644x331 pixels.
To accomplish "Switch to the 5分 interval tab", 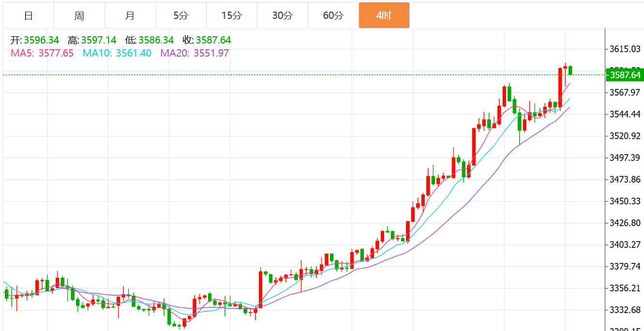I will click(x=181, y=15).
